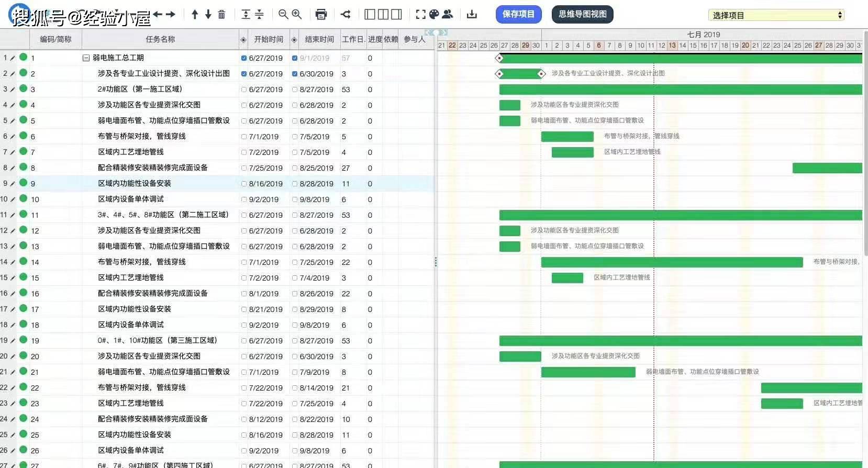This screenshot has height=468, width=868.
Task: Click the end milestone diamond on row 2 bar
Action: click(x=541, y=74)
